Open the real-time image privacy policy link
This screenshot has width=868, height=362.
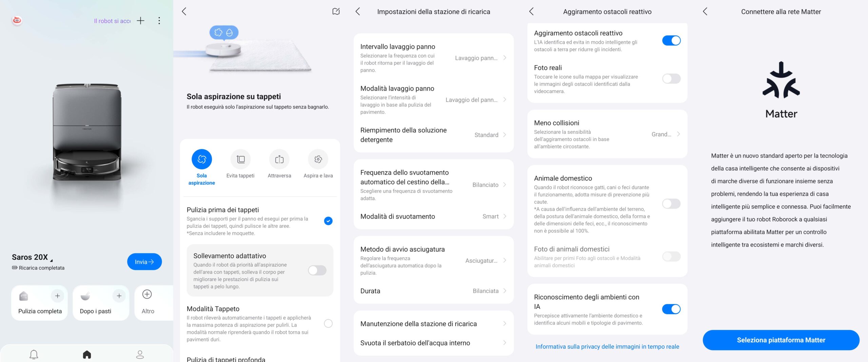point(607,346)
